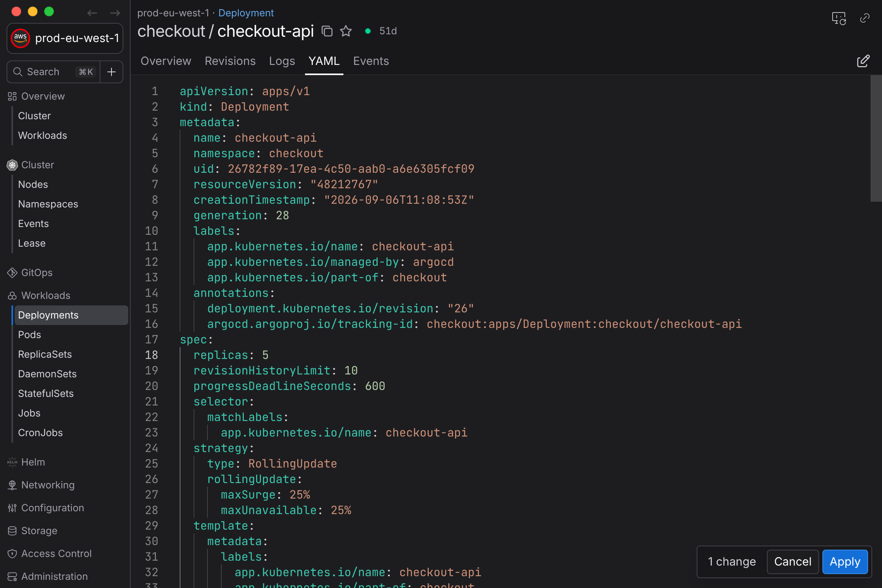Click the Overview dashboard grid icon

[x=12, y=96]
